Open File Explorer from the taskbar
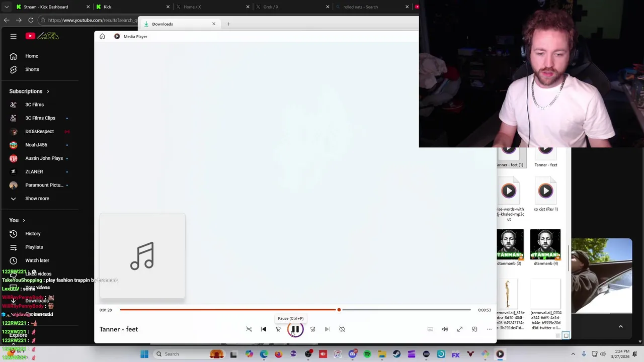This screenshot has width=644, height=362. coord(382,354)
